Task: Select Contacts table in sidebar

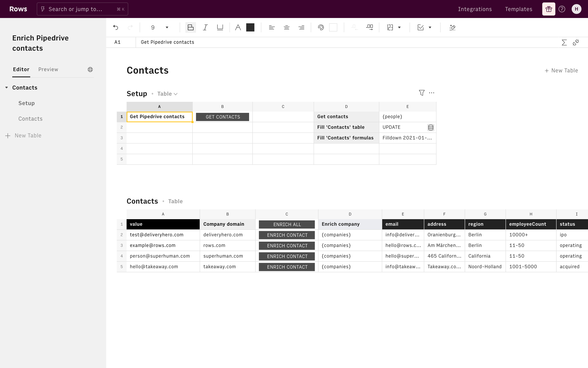Action: click(x=30, y=119)
